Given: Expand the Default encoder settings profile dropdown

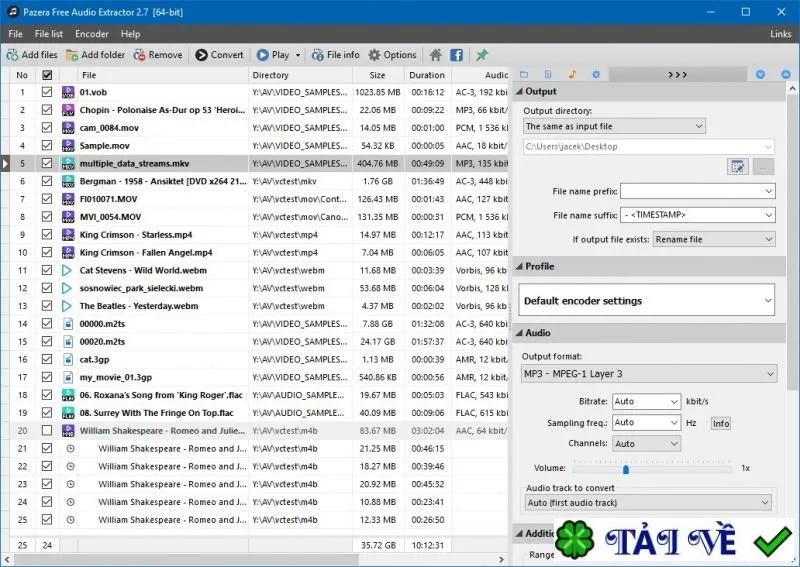Looking at the screenshot, I should pos(646,300).
